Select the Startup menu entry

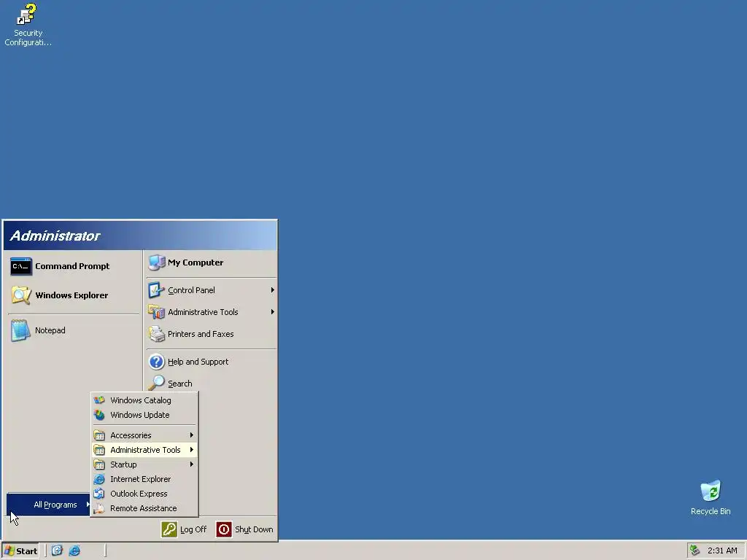[144, 464]
